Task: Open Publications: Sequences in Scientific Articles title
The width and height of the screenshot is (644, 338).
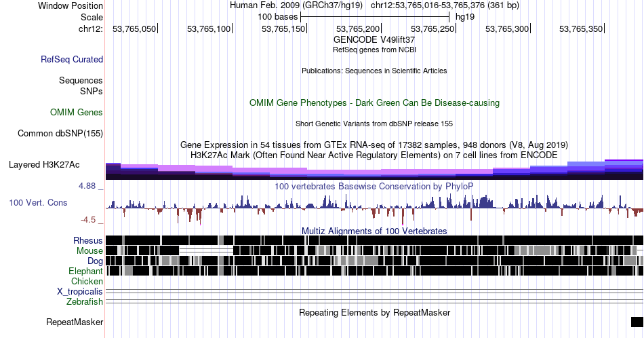Action: (x=374, y=71)
